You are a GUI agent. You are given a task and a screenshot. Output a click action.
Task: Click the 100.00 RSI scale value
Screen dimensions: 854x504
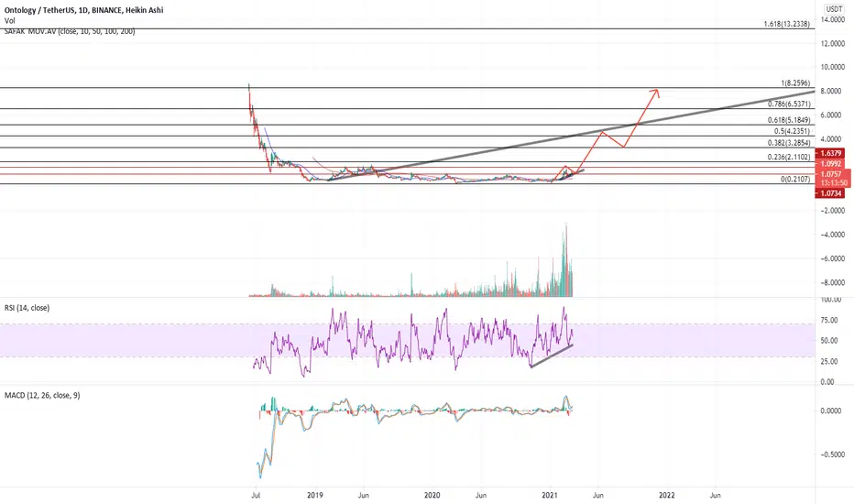pos(830,300)
